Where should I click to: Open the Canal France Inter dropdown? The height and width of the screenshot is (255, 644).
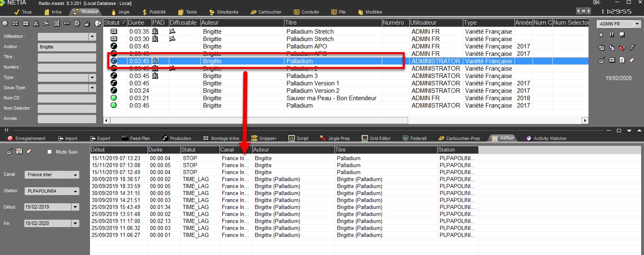point(75,175)
